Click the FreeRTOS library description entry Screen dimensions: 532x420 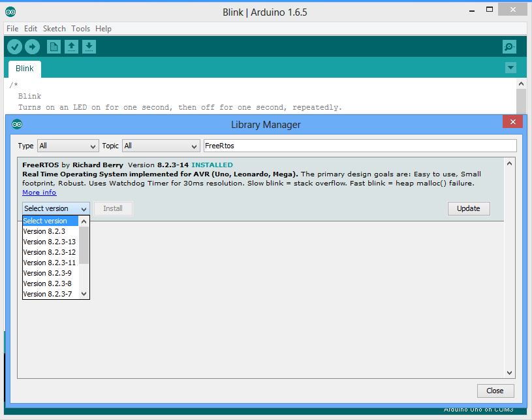(x=260, y=189)
